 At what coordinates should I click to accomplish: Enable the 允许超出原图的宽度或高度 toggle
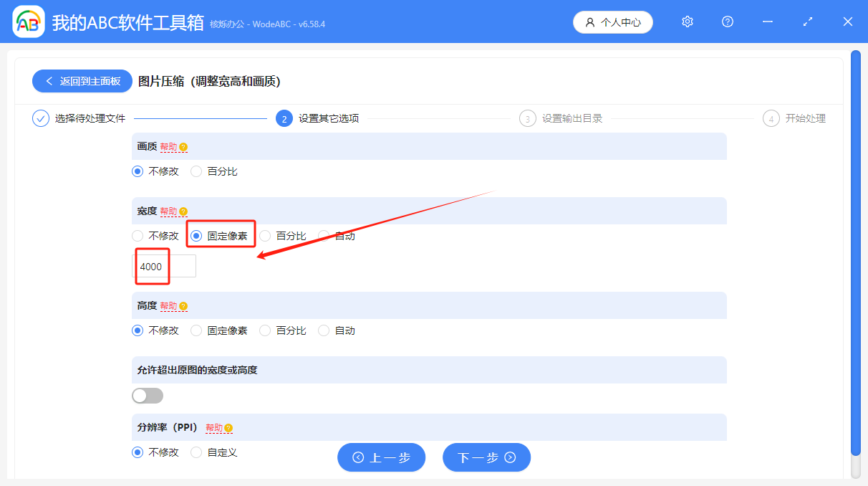tap(147, 395)
